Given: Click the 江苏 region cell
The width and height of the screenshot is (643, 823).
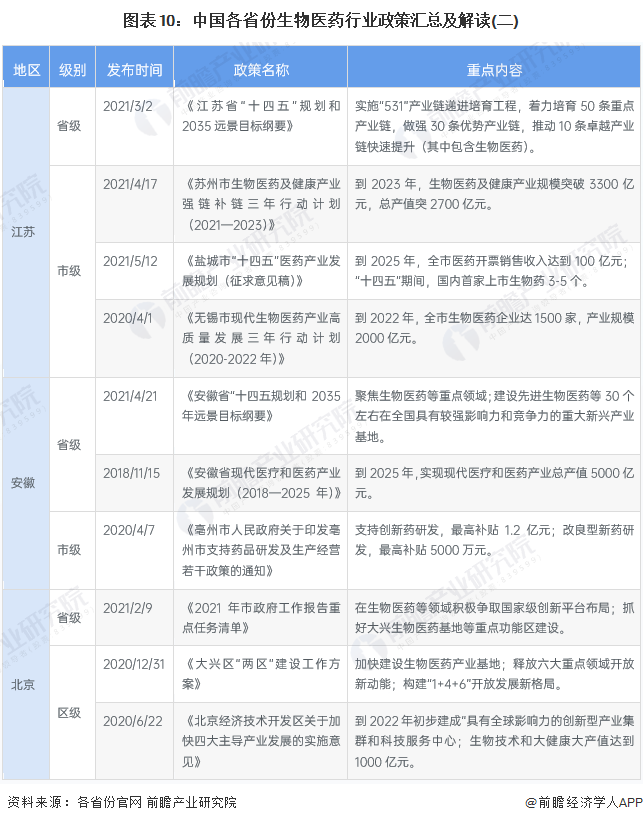Looking at the screenshot, I should coord(23,231).
